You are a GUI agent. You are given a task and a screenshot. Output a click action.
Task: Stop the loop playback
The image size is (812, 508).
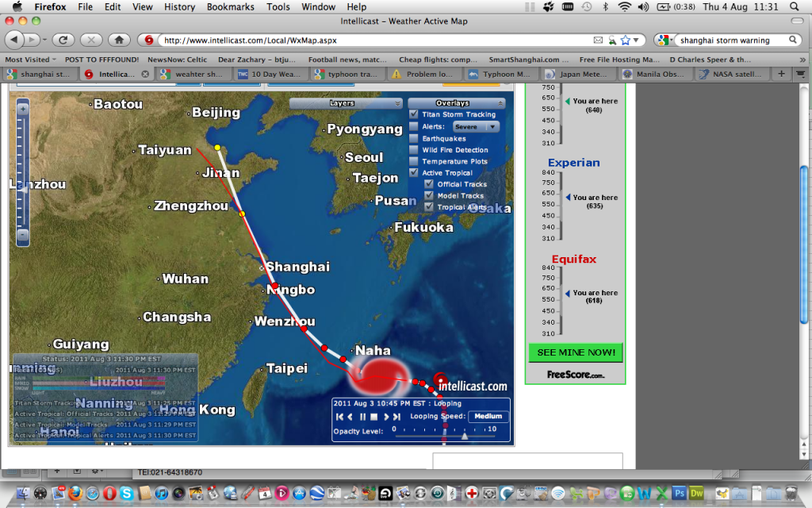point(374,417)
